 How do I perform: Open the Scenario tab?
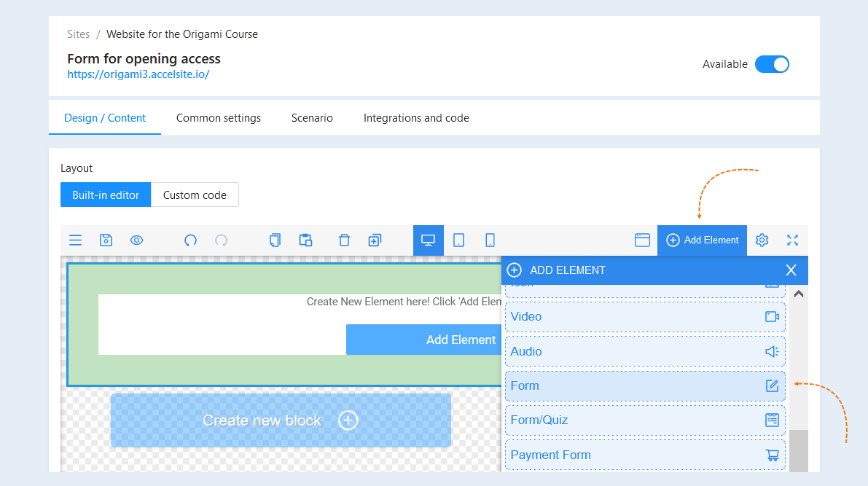tap(312, 118)
